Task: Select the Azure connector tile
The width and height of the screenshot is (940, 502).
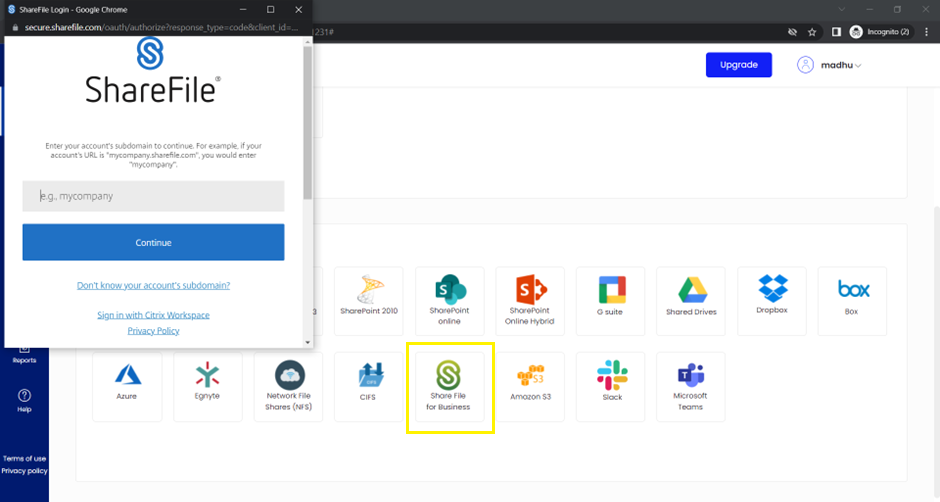Action: point(126,386)
